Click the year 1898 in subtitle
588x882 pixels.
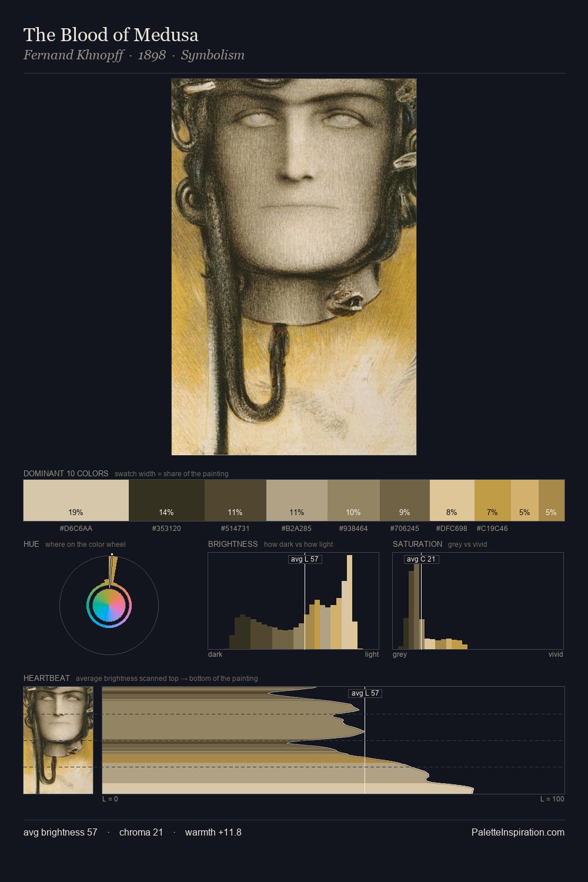pos(152,55)
